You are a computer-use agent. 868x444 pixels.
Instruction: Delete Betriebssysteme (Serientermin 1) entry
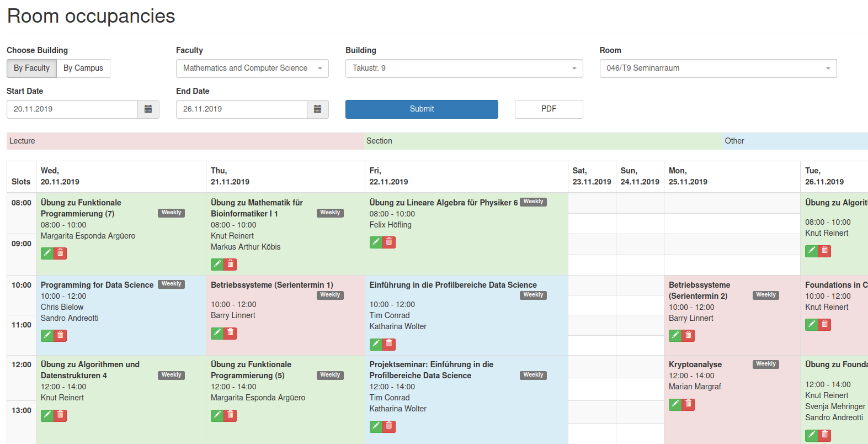tap(230, 333)
